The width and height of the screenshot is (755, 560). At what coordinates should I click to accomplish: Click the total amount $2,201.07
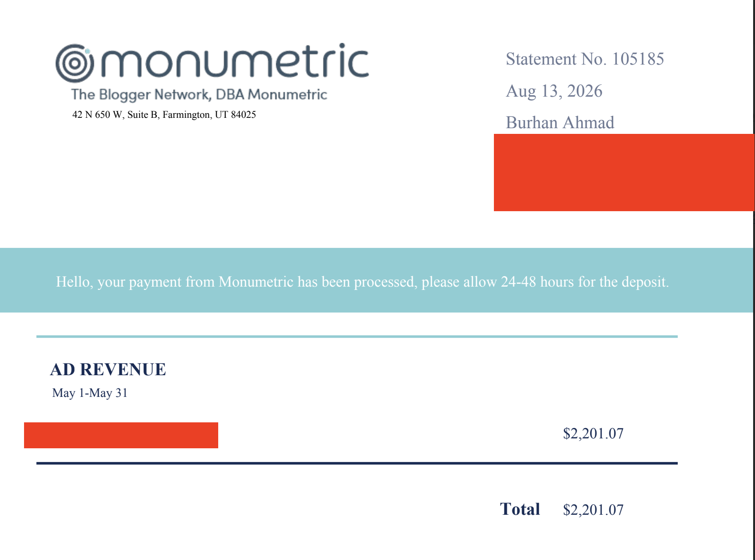(x=593, y=510)
